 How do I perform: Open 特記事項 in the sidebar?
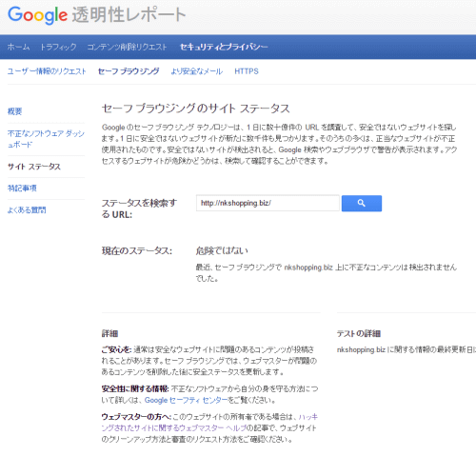tap(22, 188)
